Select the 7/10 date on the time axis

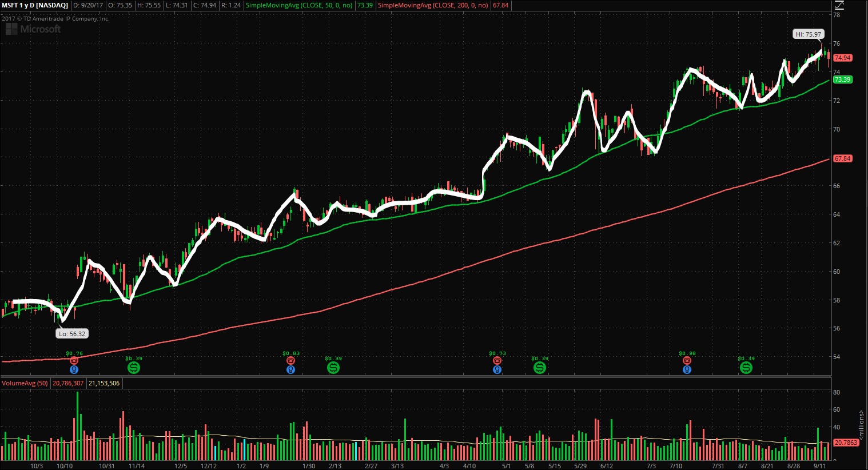pyautogui.click(x=676, y=466)
